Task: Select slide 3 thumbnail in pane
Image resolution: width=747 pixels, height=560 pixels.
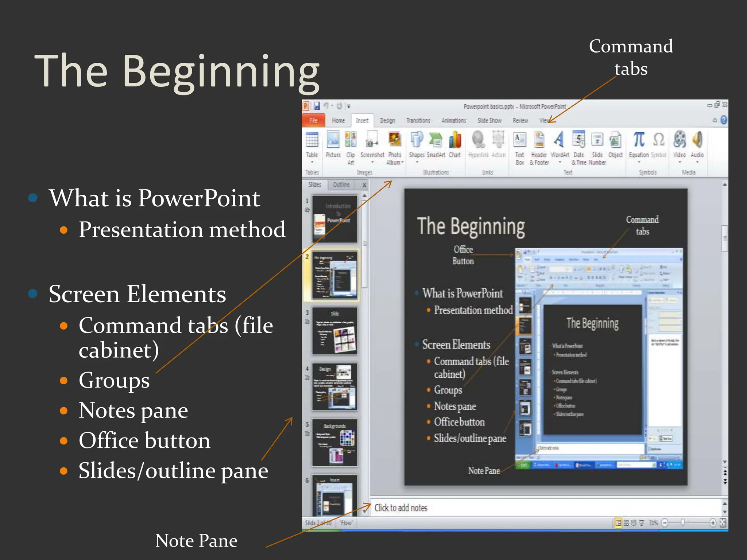Action: point(334,331)
